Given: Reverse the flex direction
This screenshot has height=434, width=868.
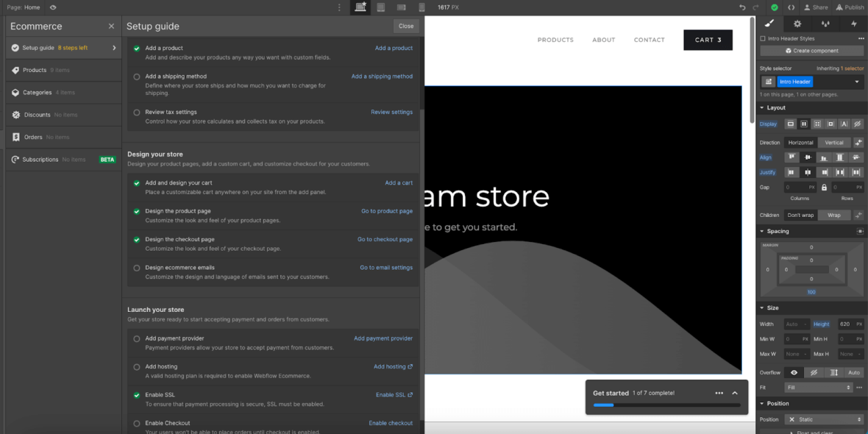Looking at the screenshot, I should (858, 143).
